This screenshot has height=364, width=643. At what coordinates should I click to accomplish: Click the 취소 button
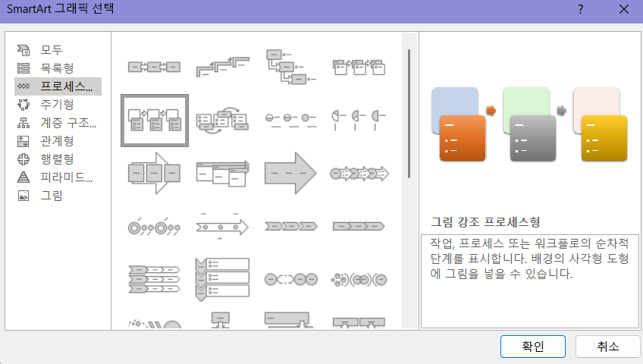point(607,347)
